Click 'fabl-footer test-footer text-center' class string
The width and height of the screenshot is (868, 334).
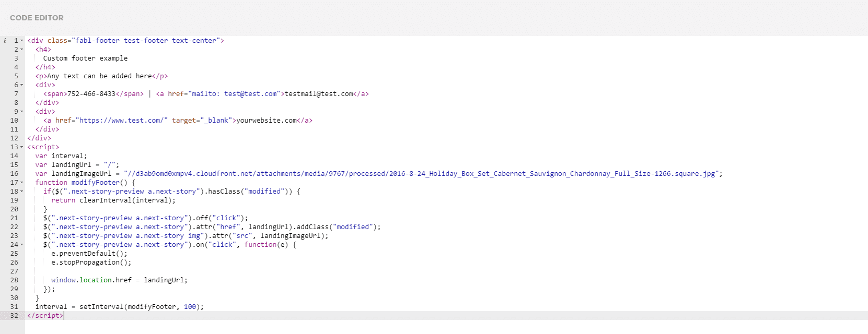(146, 41)
